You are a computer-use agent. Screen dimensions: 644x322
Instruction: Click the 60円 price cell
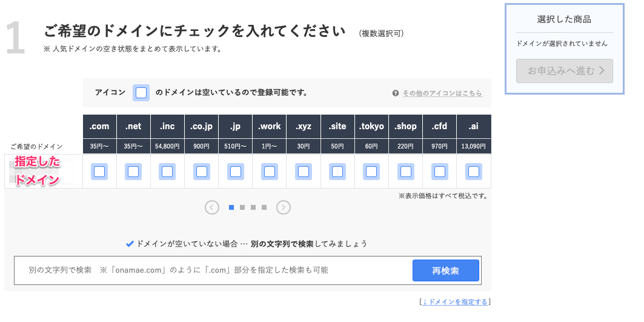coord(371,146)
